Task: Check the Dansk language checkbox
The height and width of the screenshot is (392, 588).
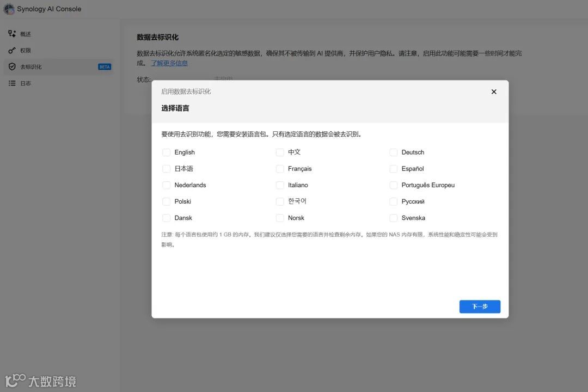Action: 166,218
